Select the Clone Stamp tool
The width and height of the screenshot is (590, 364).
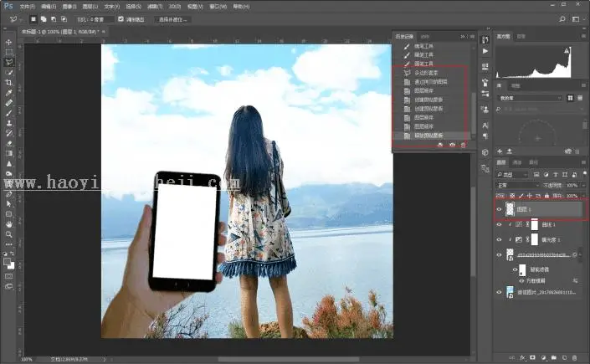pos(8,123)
